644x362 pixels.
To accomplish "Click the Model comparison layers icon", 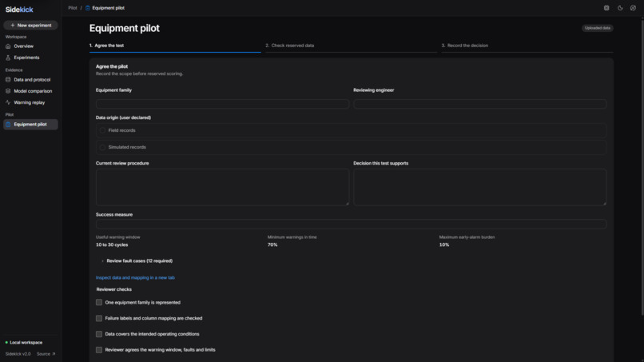I will pos(8,91).
